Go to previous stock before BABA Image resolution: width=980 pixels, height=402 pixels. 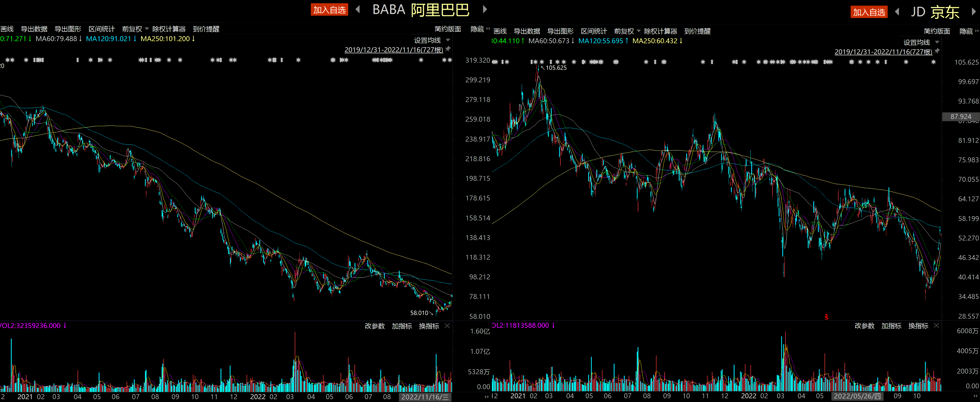pos(358,9)
